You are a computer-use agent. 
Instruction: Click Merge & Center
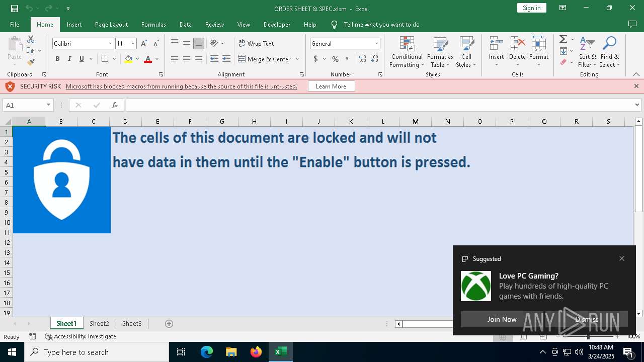click(265, 59)
